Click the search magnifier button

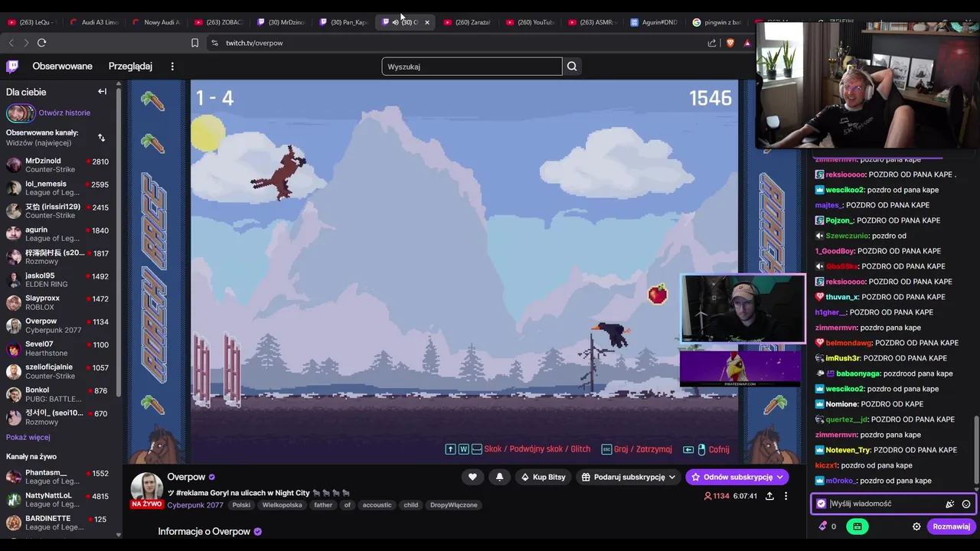click(572, 67)
